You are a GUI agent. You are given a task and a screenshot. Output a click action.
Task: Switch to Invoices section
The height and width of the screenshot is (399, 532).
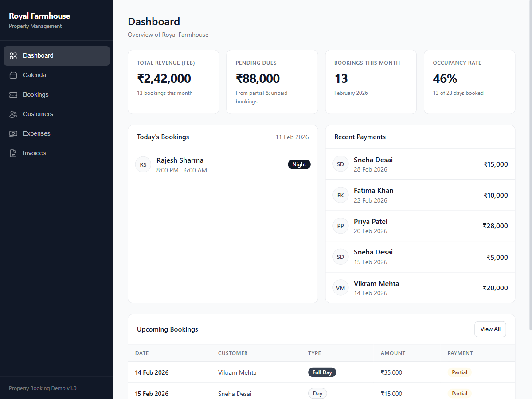[x=57, y=153]
